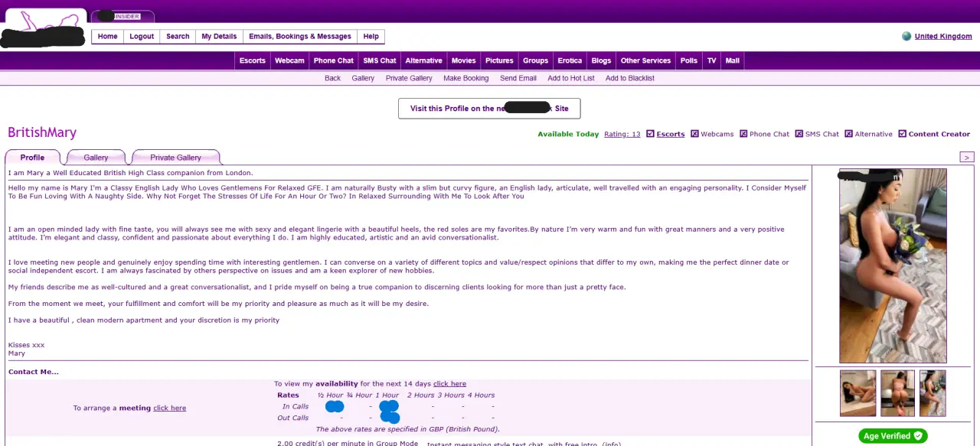Select SMS Chat in the purple navigation bar
Screen dimensions: 980x446
point(380,60)
